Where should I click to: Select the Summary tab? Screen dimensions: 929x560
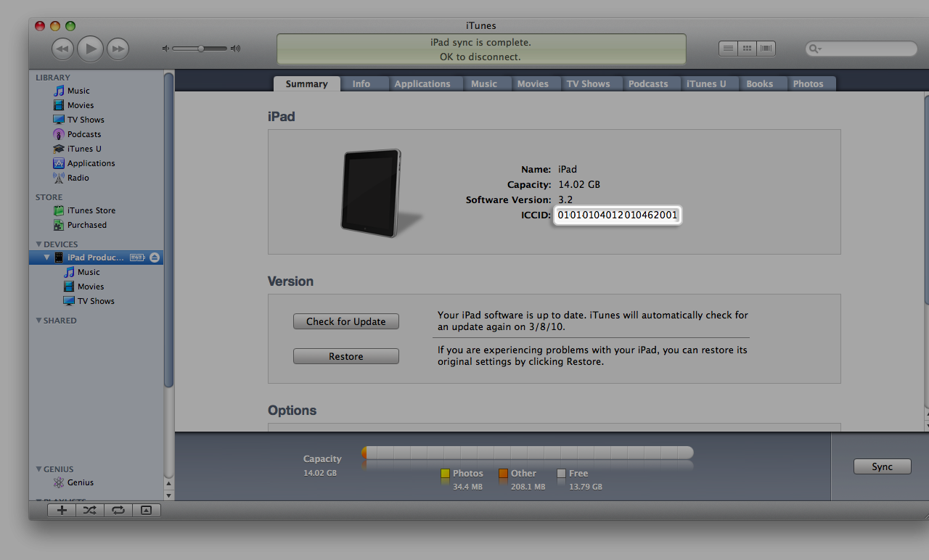tap(306, 83)
